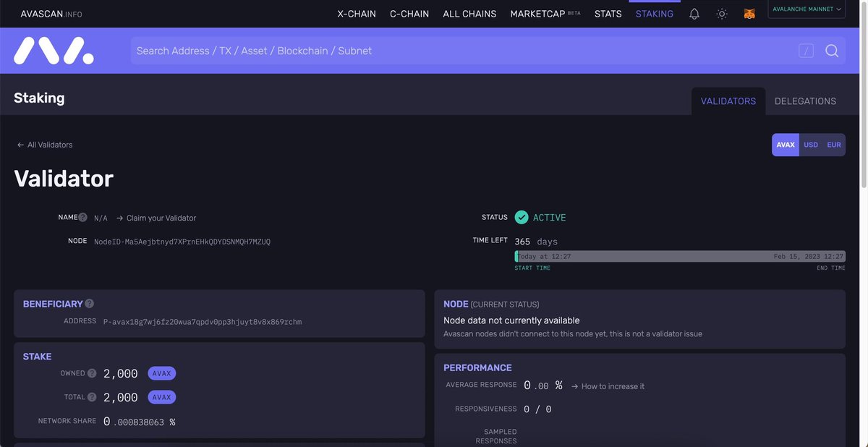
Task: Click the help icon beside BENEFICIARY
Action: (89, 304)
